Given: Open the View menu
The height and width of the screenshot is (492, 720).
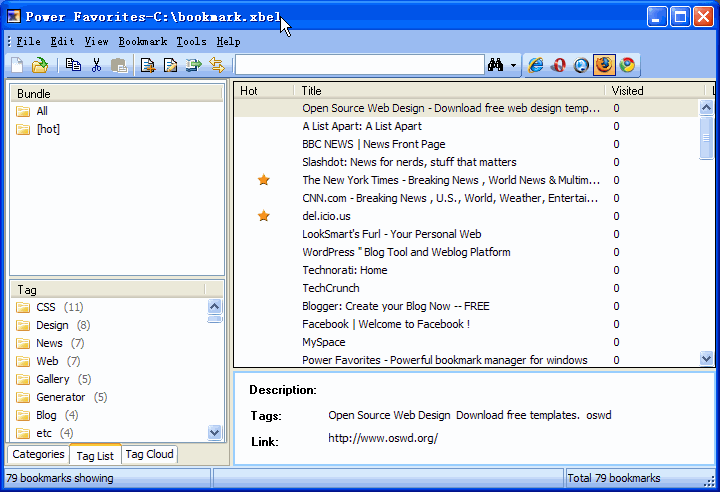Looking at the screenshot, I should point(96,42).
